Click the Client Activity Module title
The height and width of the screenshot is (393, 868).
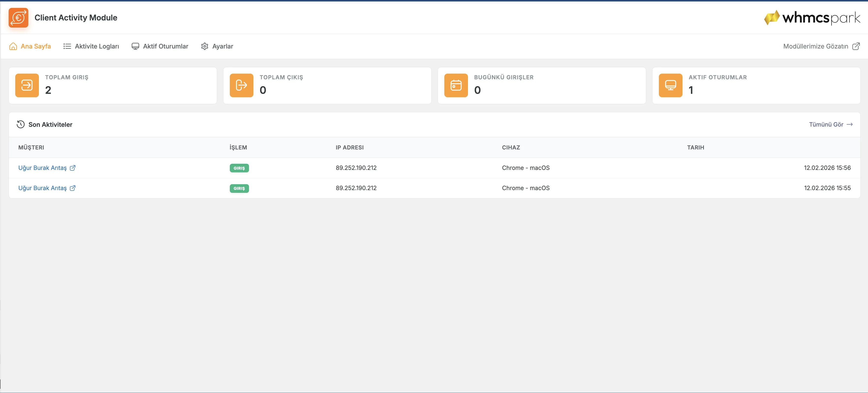tap(76, 17)
